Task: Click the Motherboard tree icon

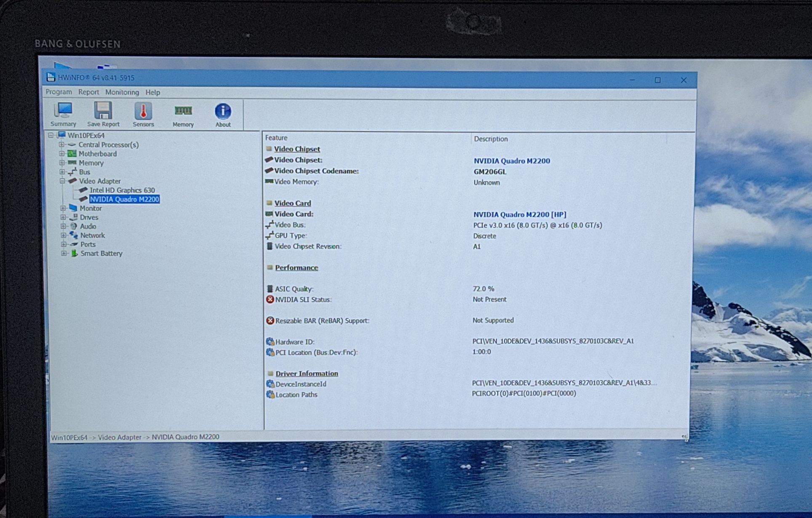Action: (72, 153)
